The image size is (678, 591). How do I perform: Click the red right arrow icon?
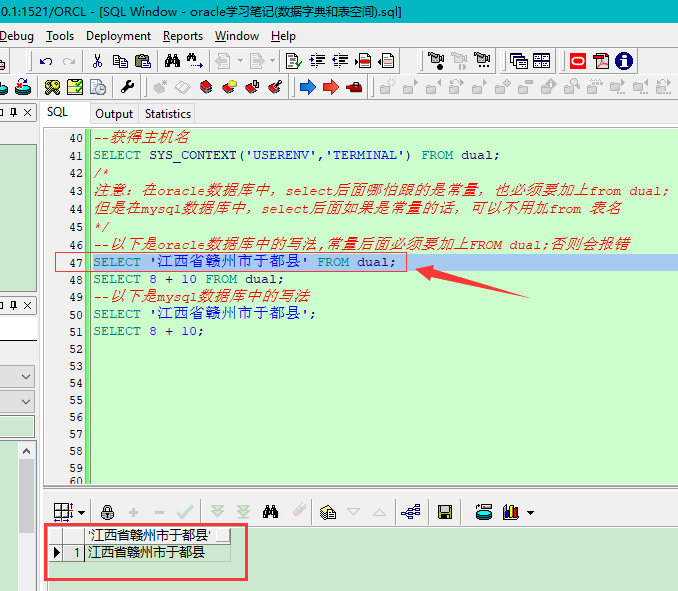(x=331, y=87)
